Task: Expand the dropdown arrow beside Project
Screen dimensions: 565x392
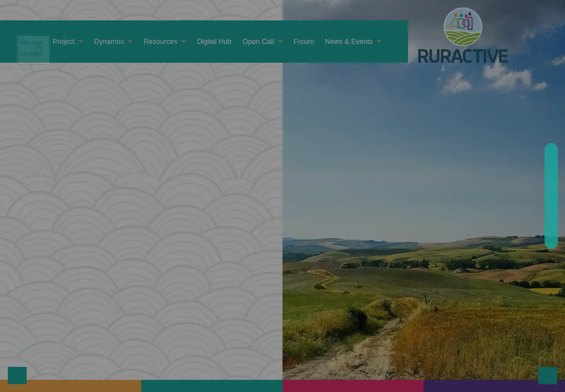Action: (x=81, y=42)
